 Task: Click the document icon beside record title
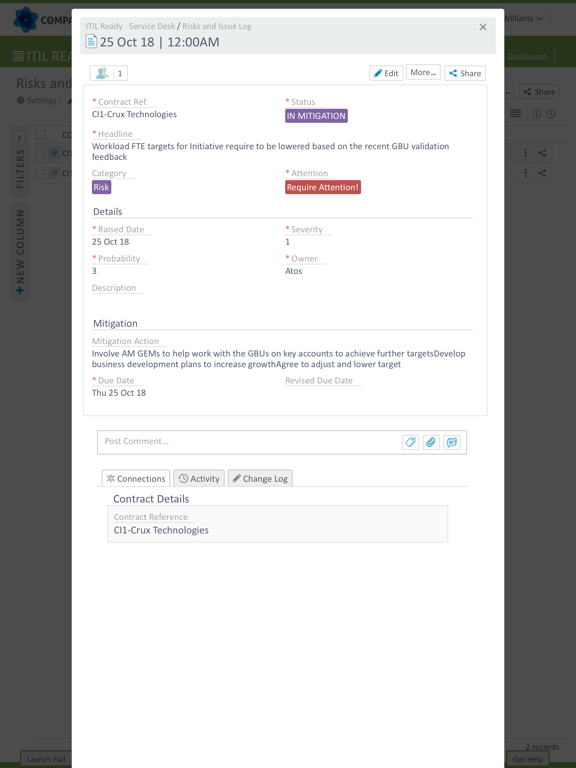click(91, 41)
